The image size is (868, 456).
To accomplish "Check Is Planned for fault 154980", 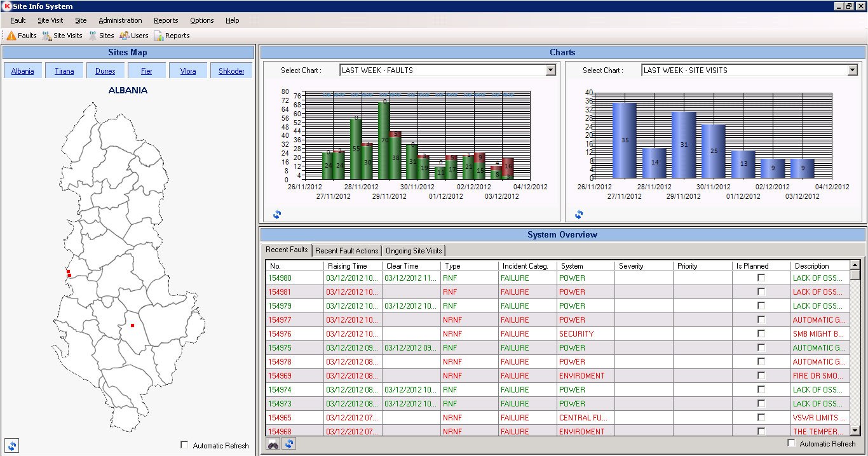I will point(761,278).
